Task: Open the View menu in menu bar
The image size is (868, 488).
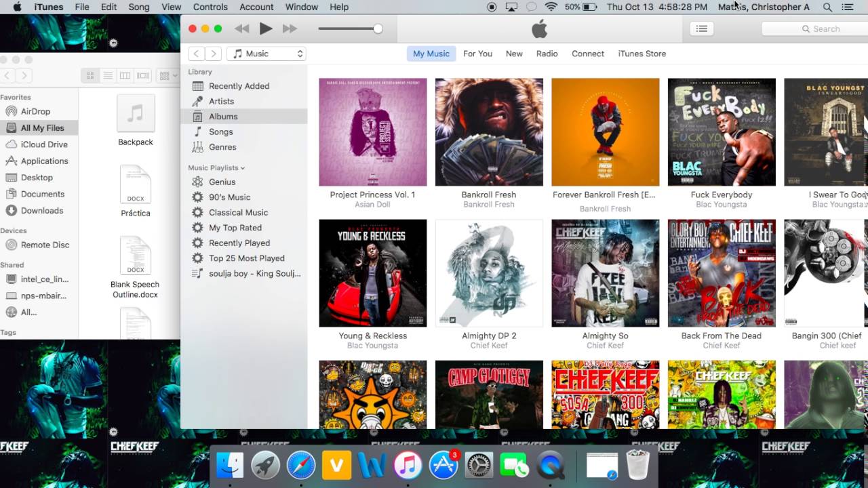Action: 172,7
